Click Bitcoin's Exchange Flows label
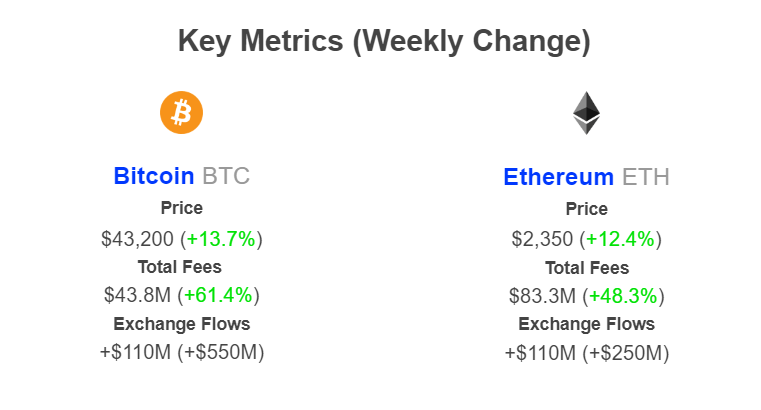The height and width of the screenshot is (410, 761). coord(182,324)
